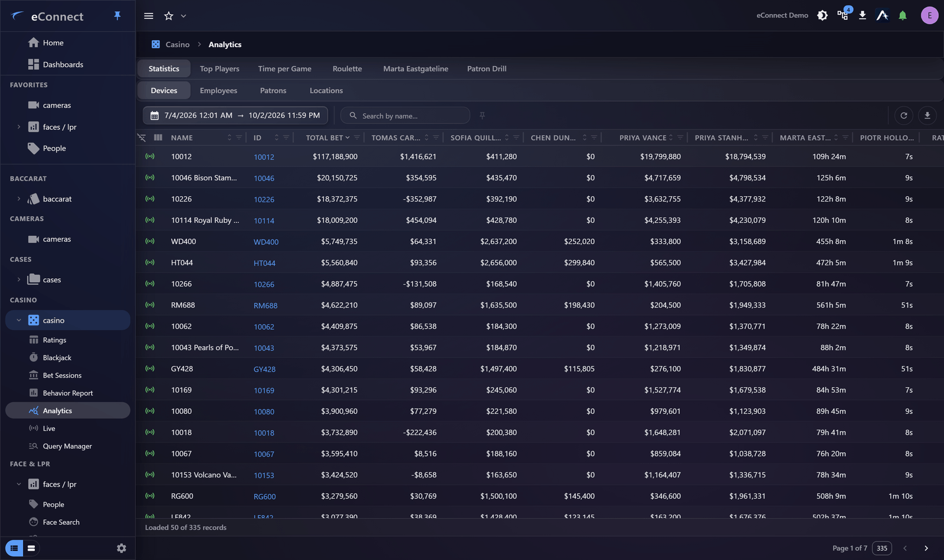The height and width of the screenshot is (560, 944).
Task: Refresh the analytics table
Action: pos(904,116)
